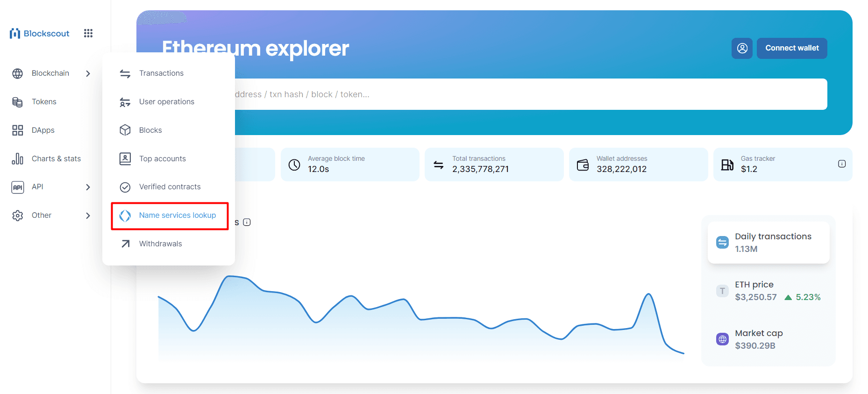Click the Blockchain globe icon
The height and width of the screenshot is (394, 868).
point(18,73)
